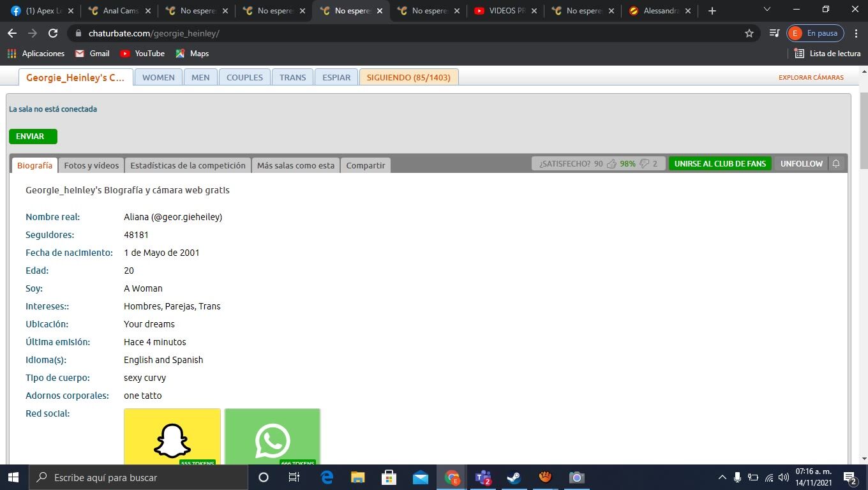Open the Gmail bookmark in the bookmarks bar
The width and height of the screenshot is (868, 490).
[x=93, y=54]
